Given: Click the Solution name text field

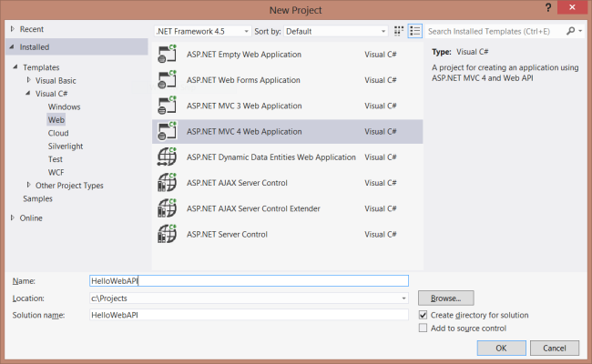Looking at the screenshot, I should point(249,315).
